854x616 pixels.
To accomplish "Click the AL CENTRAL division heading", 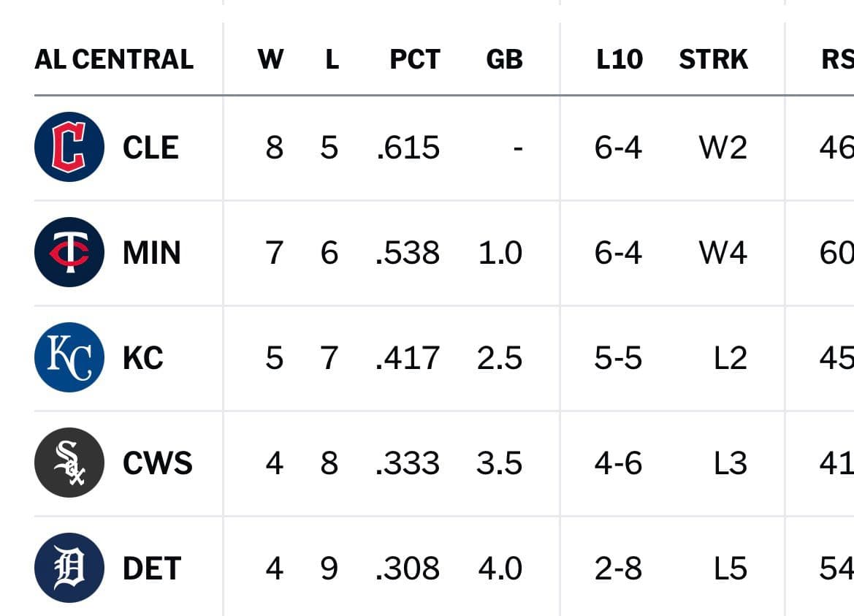I will (114, 59).
